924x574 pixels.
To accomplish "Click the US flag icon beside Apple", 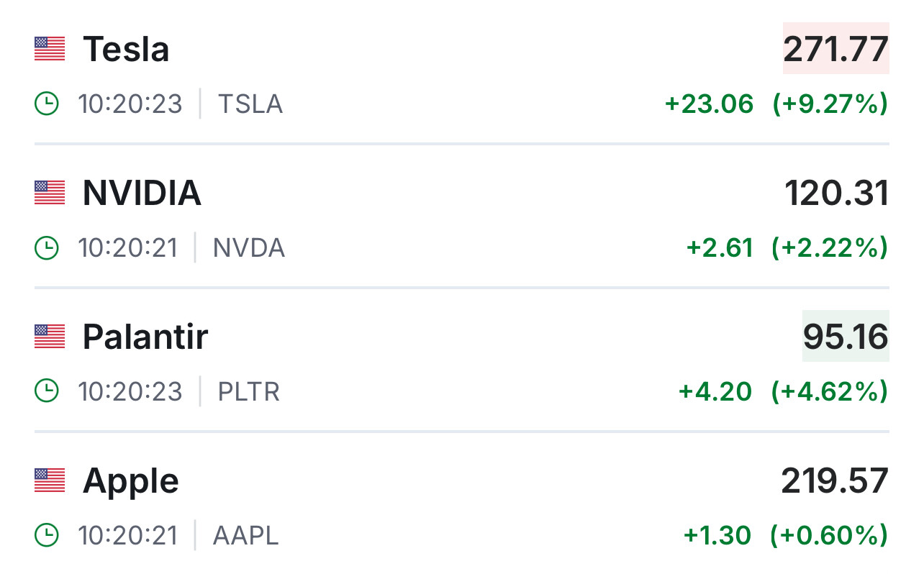I will point(50,480).
